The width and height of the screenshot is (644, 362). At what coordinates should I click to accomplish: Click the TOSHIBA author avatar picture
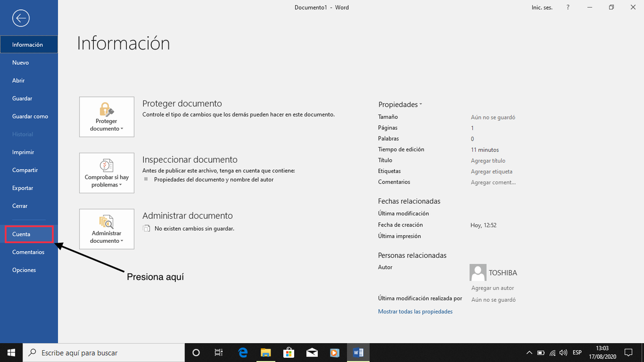478,272
